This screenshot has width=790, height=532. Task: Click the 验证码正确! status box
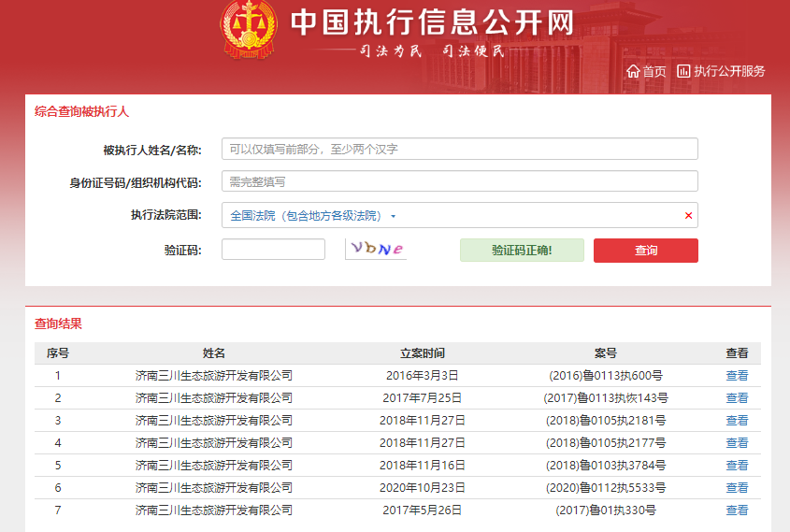point(522,251)
